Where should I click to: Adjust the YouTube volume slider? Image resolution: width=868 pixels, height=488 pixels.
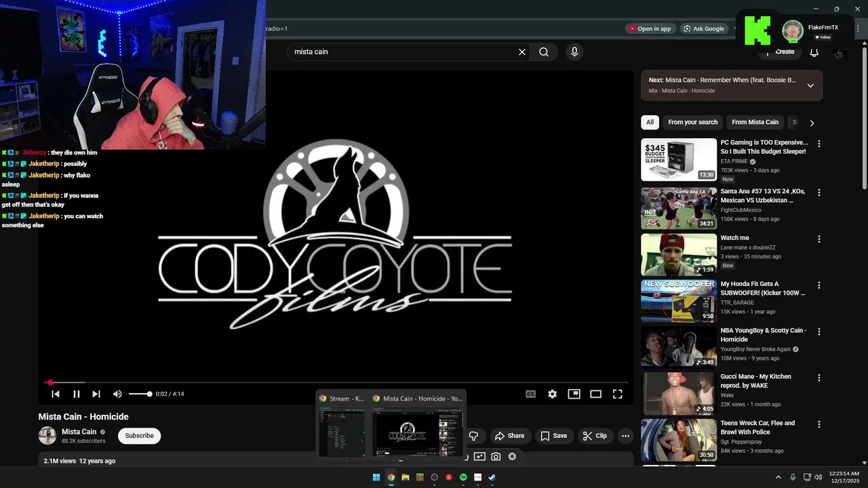(140, 394)
